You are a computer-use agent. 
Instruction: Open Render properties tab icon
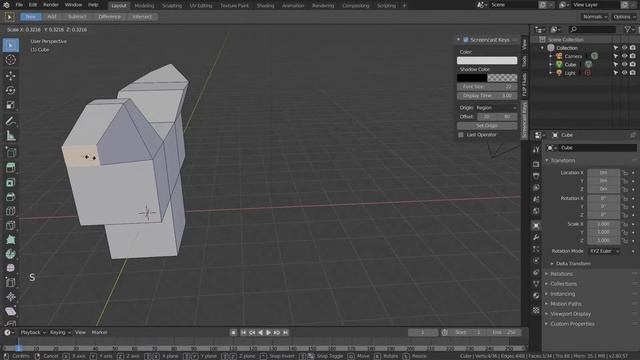click(536, 164)
